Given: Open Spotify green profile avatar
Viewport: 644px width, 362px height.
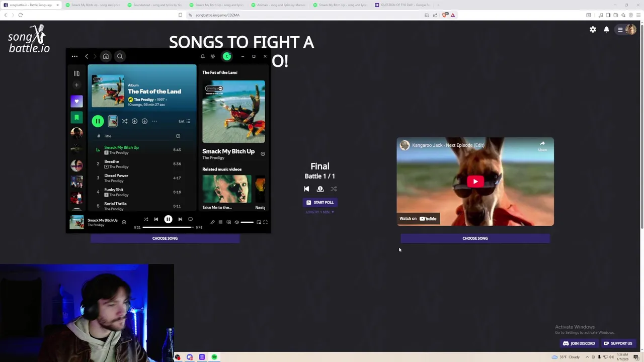Looking at the screenshot, I should coord(227,56).
